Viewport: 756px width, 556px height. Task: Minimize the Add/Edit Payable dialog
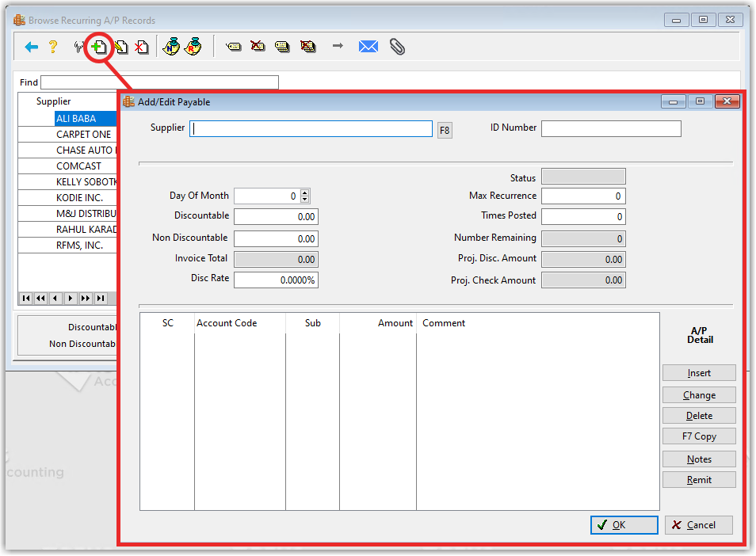[x=674, y=101]
